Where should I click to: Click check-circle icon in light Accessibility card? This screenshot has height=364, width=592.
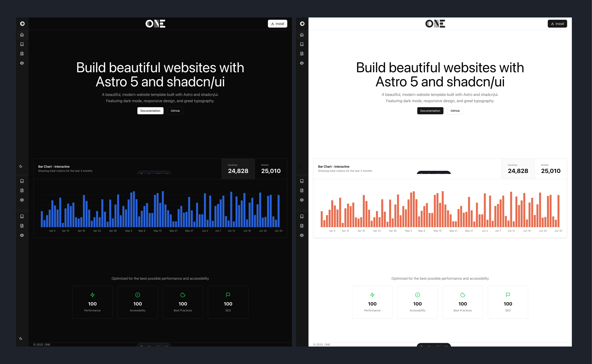[x=417, y=295]
